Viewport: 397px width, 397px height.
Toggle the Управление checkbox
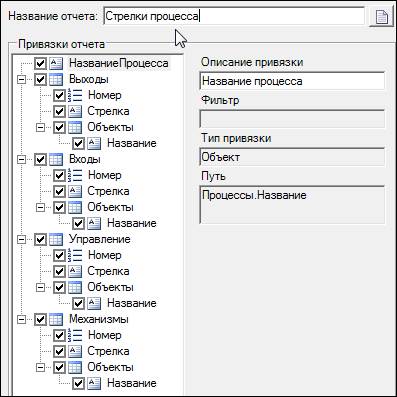(40, 239)
